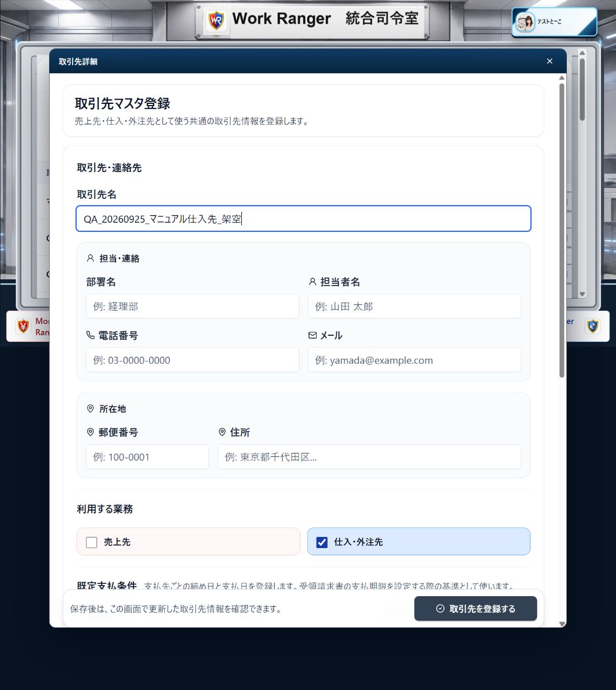Click the pin icon beside 所在地
The height and width of the screenshot is (690, 616).
[x=90, y=409]
